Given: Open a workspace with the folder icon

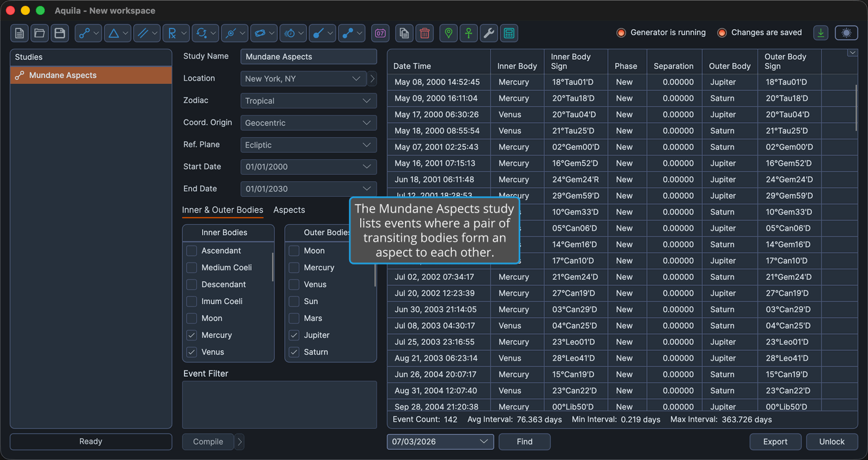Looking at the screenshot, I should [x=40, y=33].
